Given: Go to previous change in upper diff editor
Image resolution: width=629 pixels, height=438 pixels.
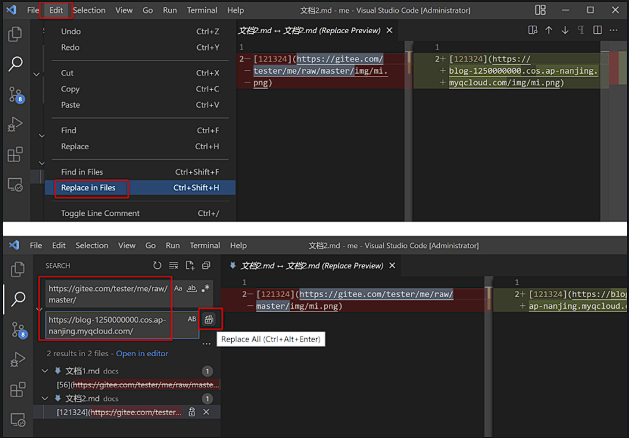Looking at the screenshot, I should 548,30.
